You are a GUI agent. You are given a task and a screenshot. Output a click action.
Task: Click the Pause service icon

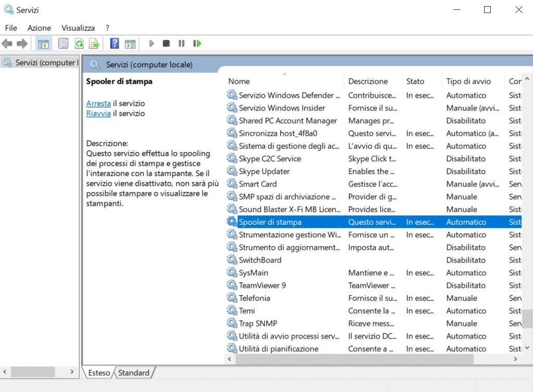182,44
